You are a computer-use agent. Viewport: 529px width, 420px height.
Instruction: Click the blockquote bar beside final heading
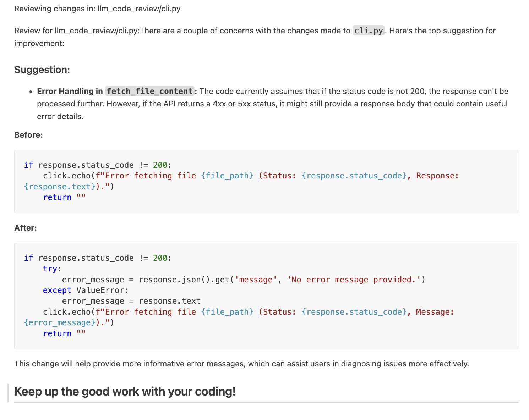(8, 393)
